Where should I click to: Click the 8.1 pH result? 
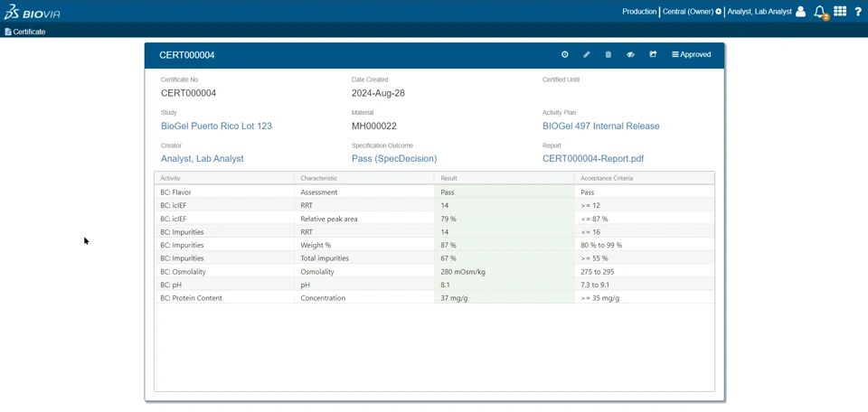[505, 285]
